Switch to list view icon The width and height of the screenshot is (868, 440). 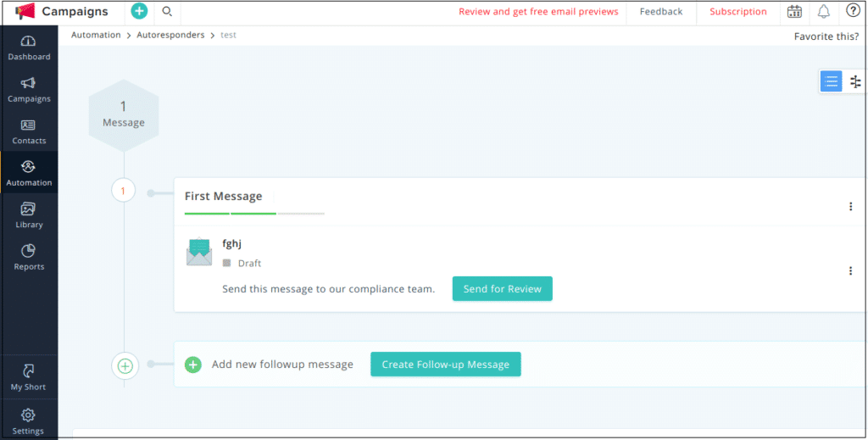(x=831, y=81)
